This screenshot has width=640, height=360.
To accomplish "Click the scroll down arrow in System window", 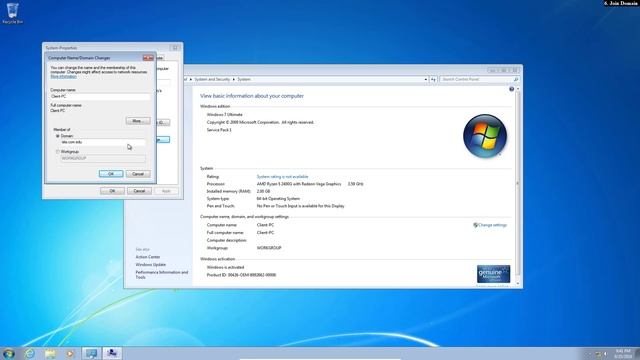I will tap(518, 283).
